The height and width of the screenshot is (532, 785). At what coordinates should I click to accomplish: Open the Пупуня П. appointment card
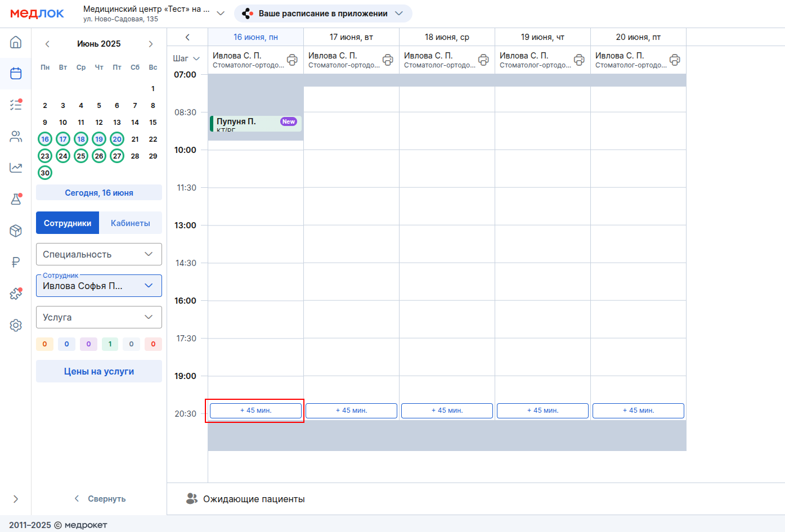pyautogui.click(x=255, y=124)
